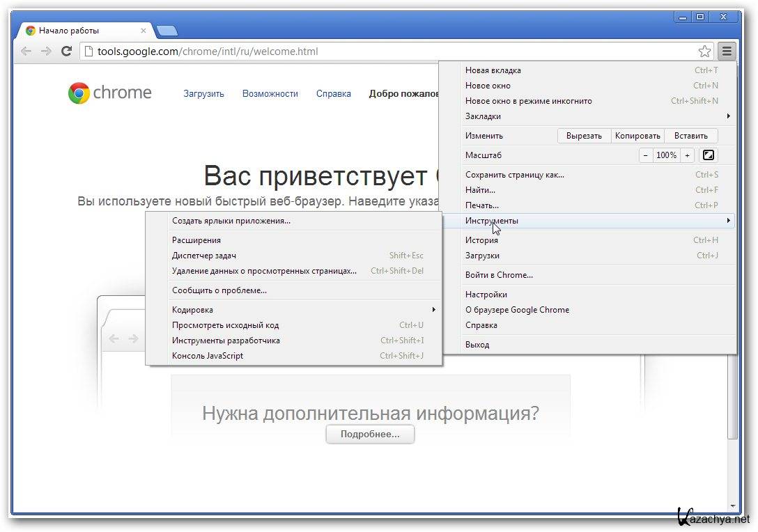The image size is (758, 532).
Task: Click the address bar URL field
Action: click(390, 51)
